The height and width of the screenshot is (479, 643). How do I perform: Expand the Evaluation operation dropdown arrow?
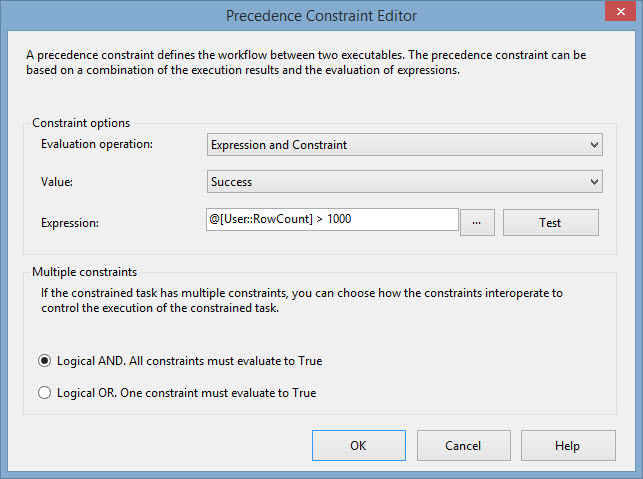pos(594,145)
